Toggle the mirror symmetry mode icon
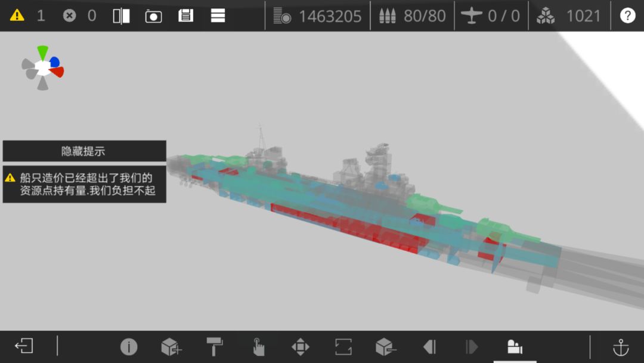The width and height of the screenshot is (644, 363). click(x=121, y=16)
